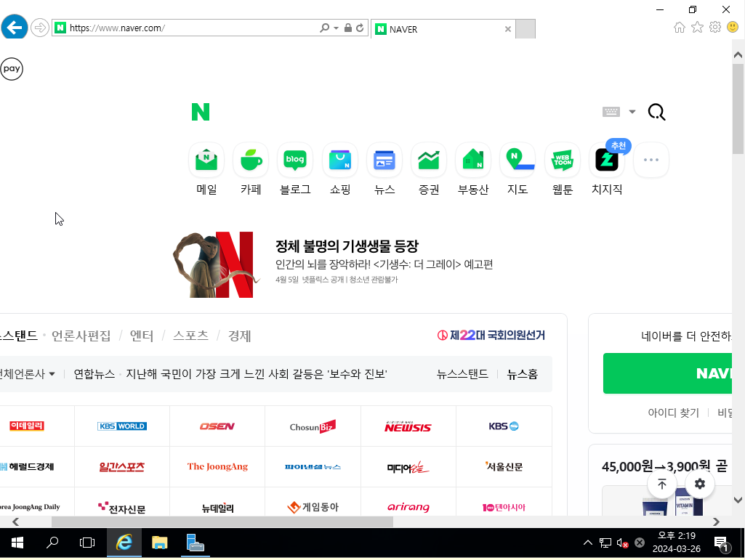Open a new blank browser tab
Screen dimensions: 745x560
point(525,29)
